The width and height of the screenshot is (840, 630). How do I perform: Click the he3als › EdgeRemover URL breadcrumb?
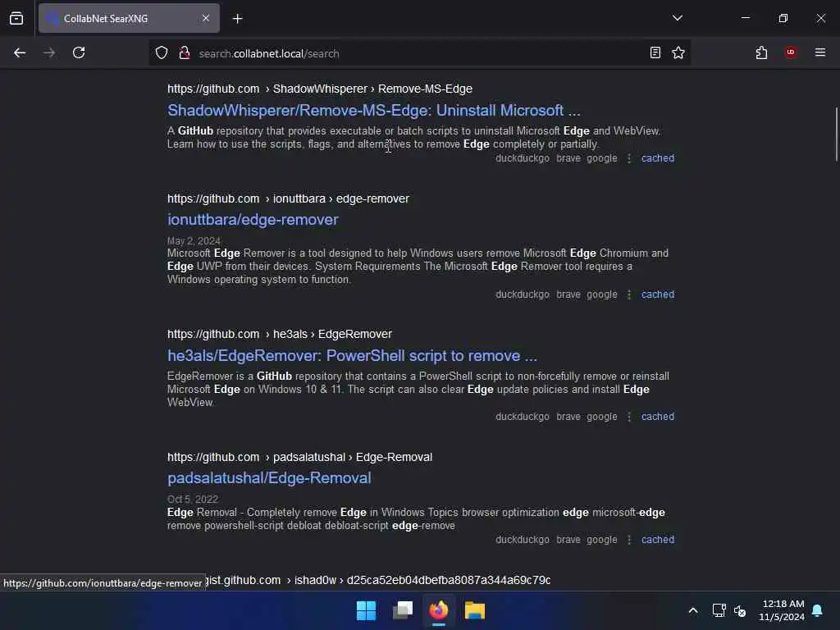tap(280, 335)
